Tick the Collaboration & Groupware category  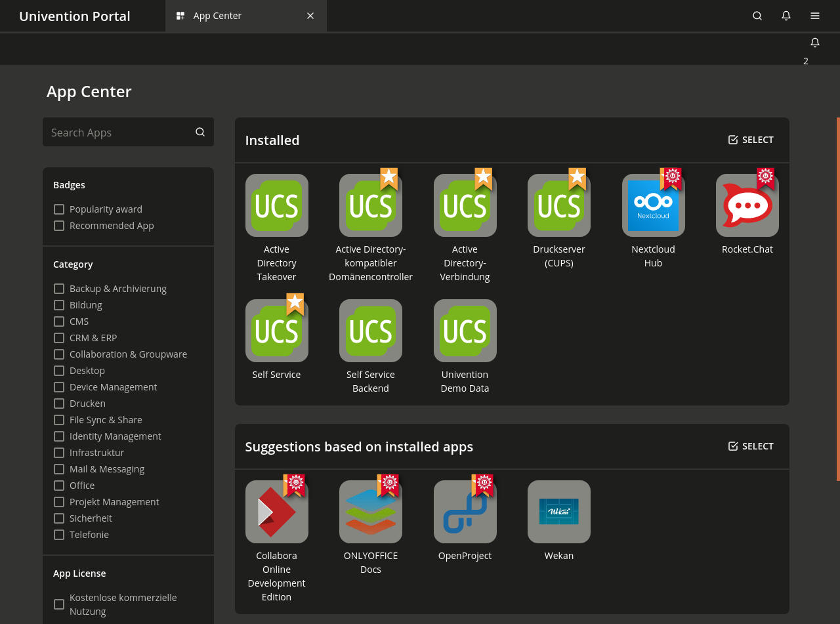(x=59, y=354)
